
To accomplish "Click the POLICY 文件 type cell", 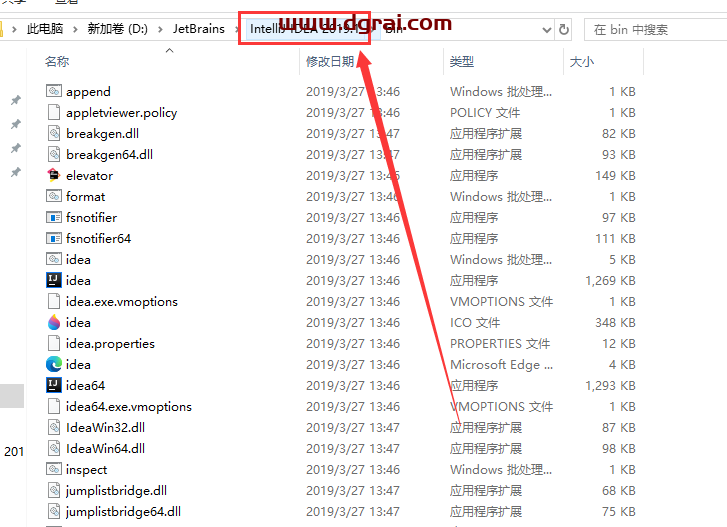I will pos(485,113).
